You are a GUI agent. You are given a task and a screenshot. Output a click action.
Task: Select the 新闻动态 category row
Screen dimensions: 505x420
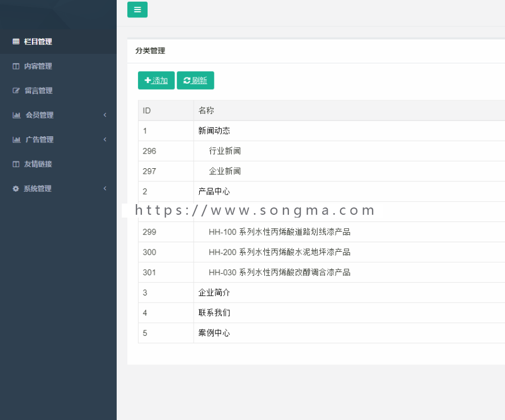(322, 131)
